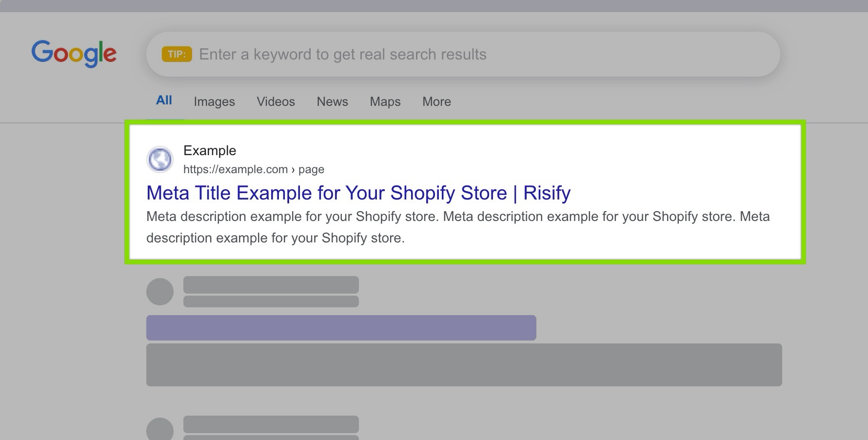Open the Videos tab
The width and height of the screenshot is (868, 440).
(x=276, y=101)
